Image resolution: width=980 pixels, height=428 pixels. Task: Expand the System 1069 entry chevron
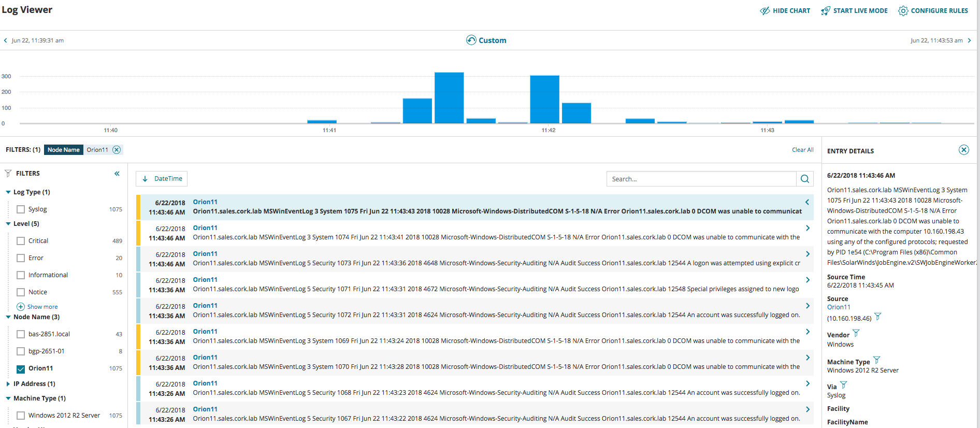(808, 332)
